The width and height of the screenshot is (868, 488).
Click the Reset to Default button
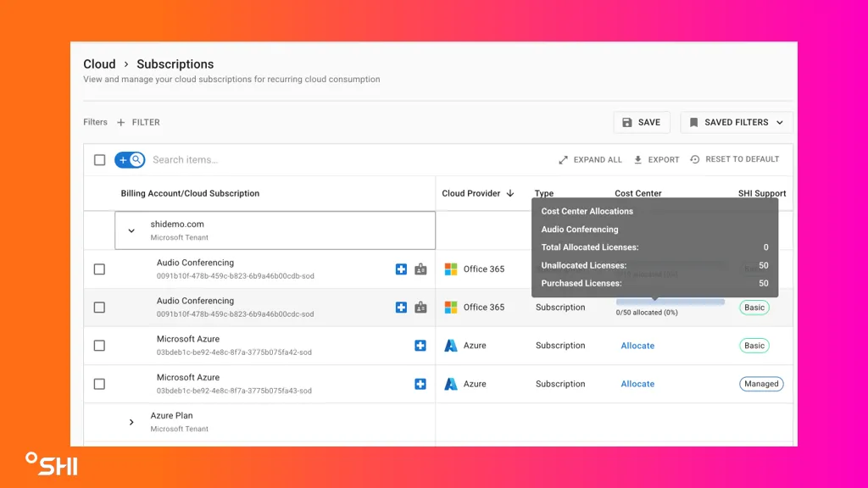(735, 159)
